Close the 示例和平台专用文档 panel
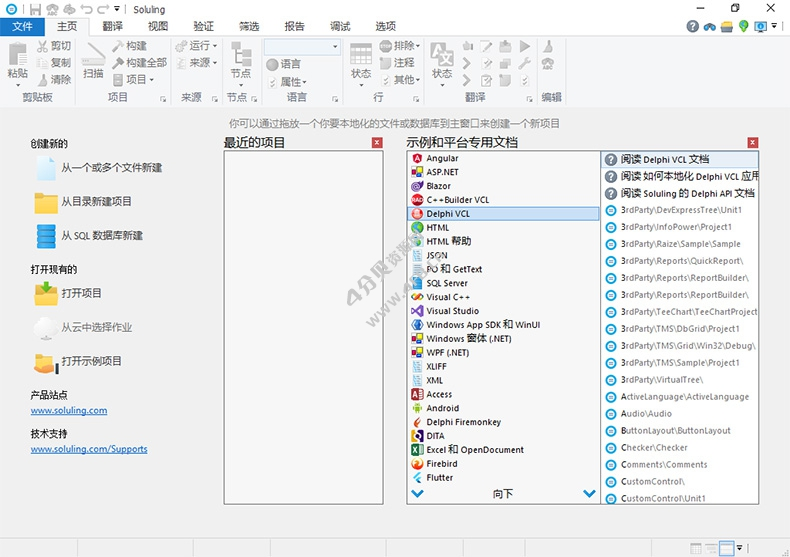Screen dimensions: 790x557 point(753,143)
